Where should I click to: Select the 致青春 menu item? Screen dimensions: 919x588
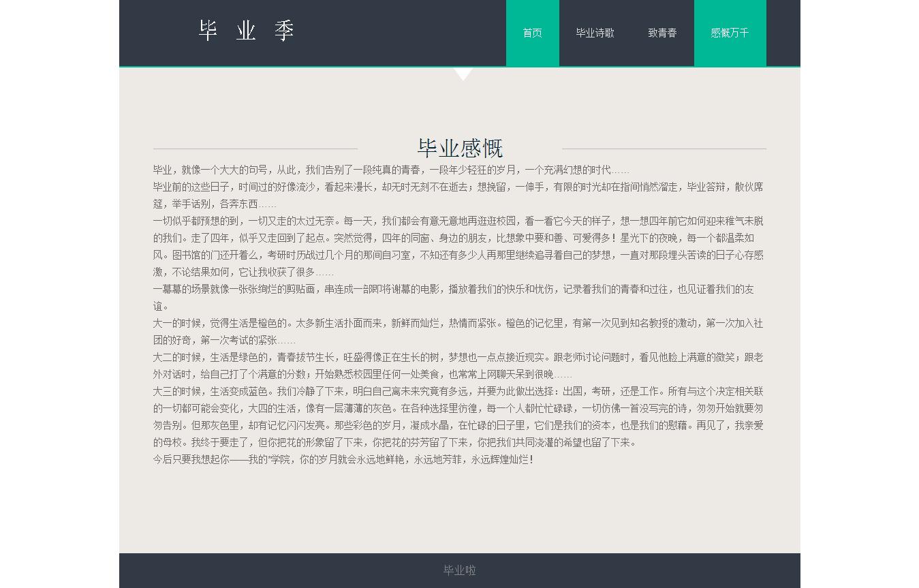pyautogui.click(x=661, y=33)
